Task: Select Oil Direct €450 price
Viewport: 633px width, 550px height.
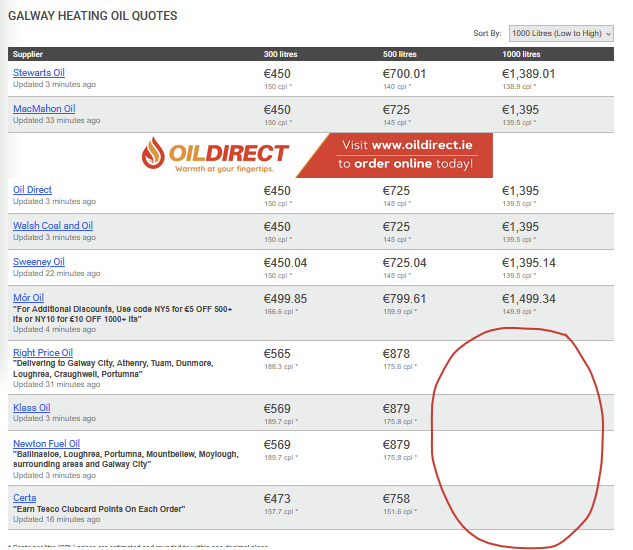Action: tap(277, 191)
